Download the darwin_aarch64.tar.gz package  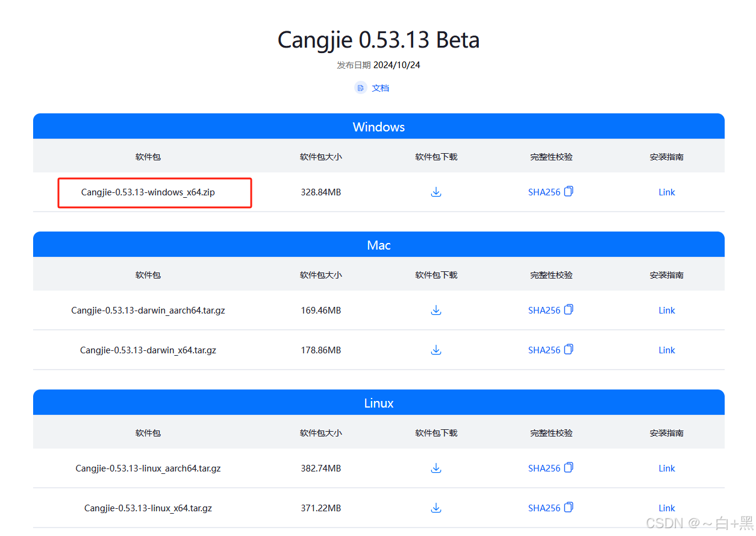tap(436, 311)
